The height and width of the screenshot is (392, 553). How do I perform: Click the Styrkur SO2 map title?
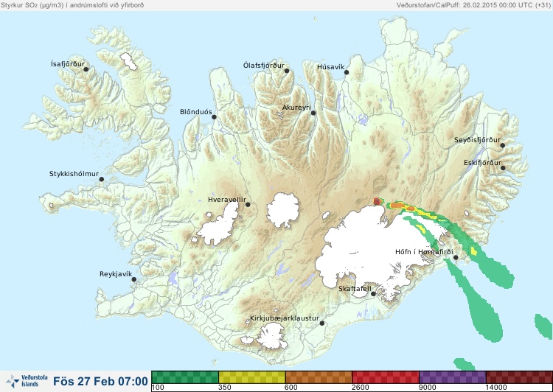coord(72,5)
